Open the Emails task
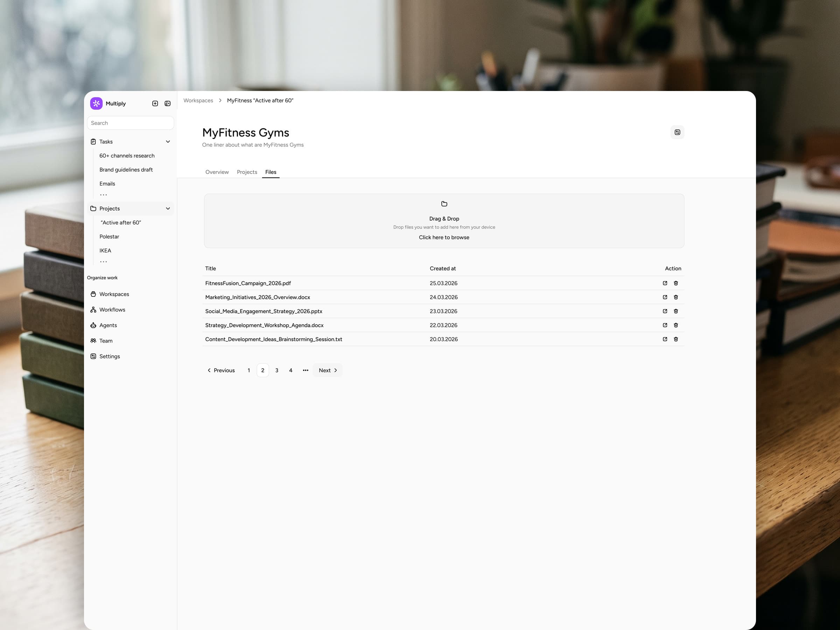Viewport: 840px width, 630px height. tap(107, 184)
